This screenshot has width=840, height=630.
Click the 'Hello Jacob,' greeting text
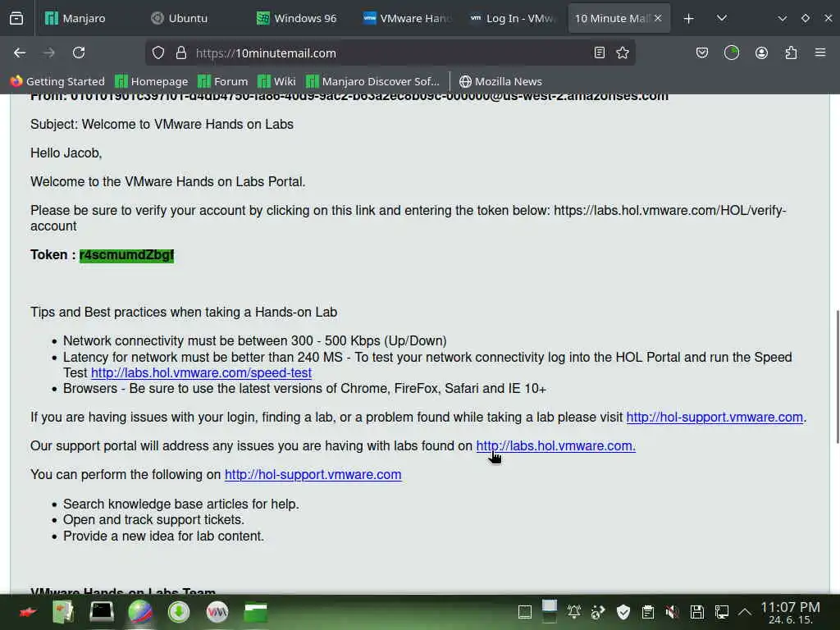tap(66, 153)
